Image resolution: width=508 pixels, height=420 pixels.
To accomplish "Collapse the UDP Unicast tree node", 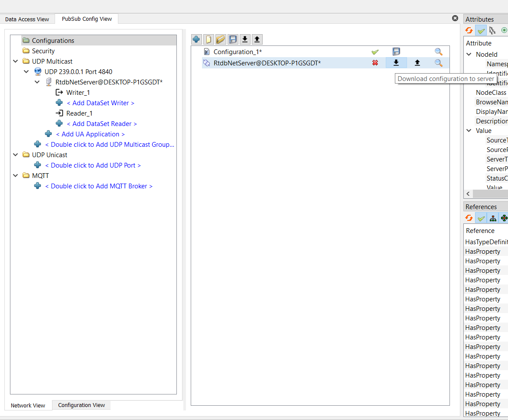I will pos(15,155).
